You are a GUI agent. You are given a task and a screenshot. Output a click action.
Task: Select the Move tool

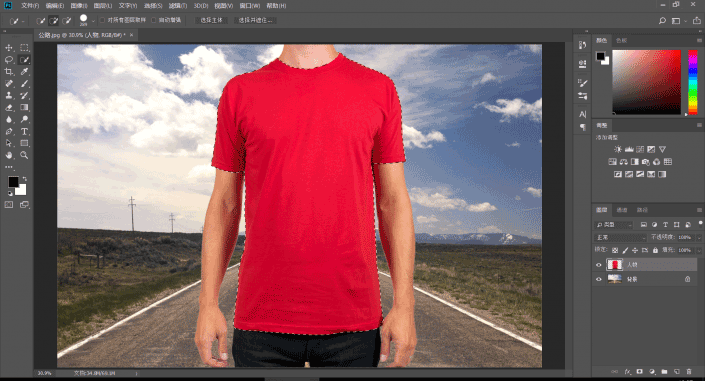pyautogui.click(x=9, y=48)
